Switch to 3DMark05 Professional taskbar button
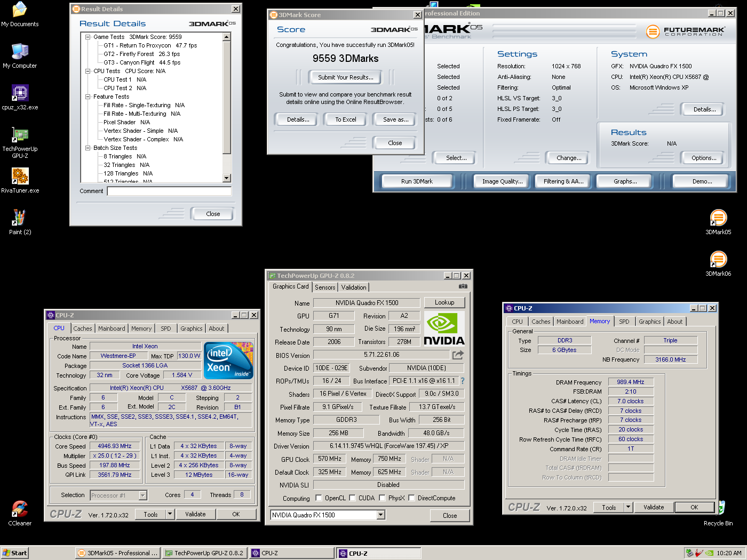747x560 pixels. 117,553
